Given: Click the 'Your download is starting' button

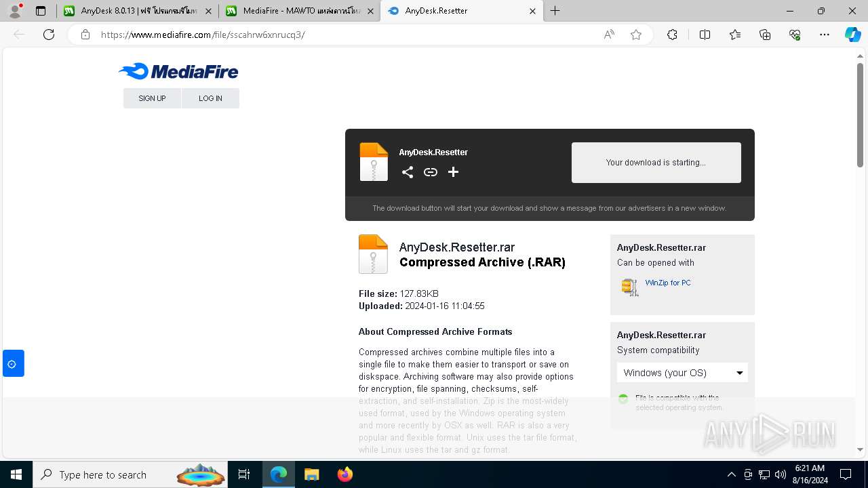Looking at the screenshot, I should pyautogui.click(x=656, y=163).
